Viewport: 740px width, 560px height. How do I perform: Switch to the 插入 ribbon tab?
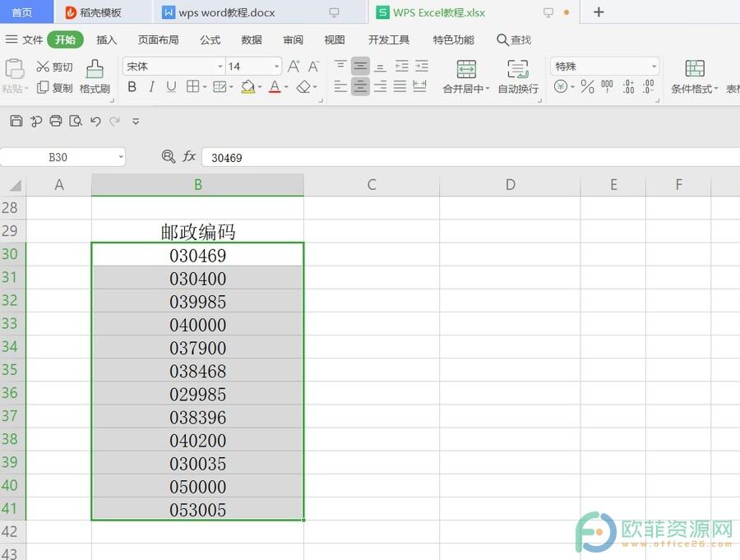pyautogui.click(x=107, y=39)
